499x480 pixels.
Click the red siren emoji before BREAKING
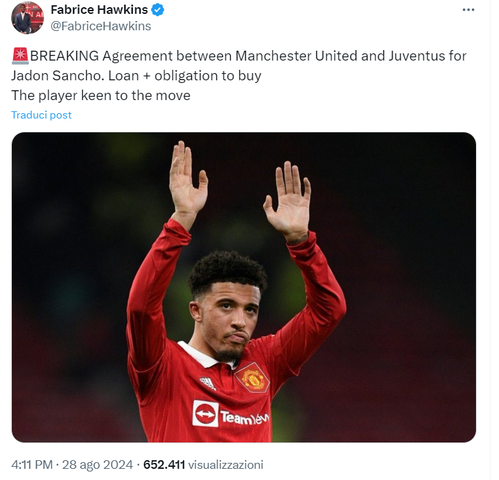[x=20, y=56]
